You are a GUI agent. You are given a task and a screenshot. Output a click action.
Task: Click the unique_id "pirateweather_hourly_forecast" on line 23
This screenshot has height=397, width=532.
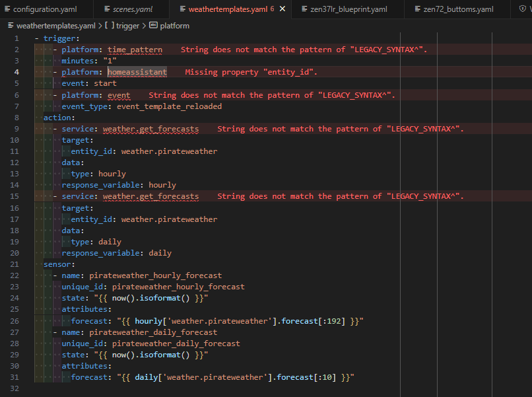(x=178, y=287)
